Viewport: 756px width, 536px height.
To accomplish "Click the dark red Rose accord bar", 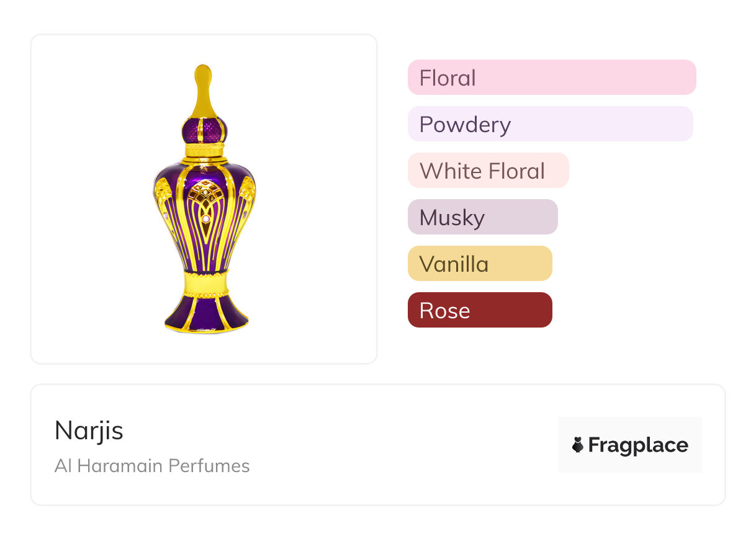I will [x=480, y=310].
